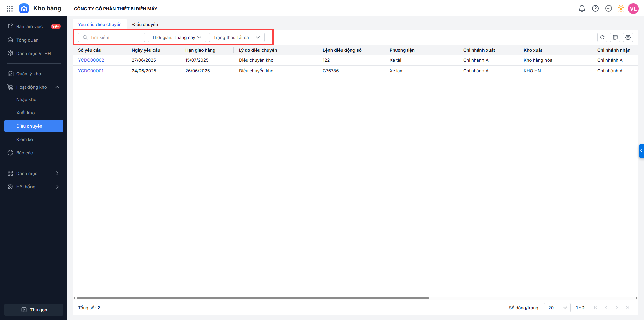
Task: Click the Phương tiện column header
Action: click(402, 50)
